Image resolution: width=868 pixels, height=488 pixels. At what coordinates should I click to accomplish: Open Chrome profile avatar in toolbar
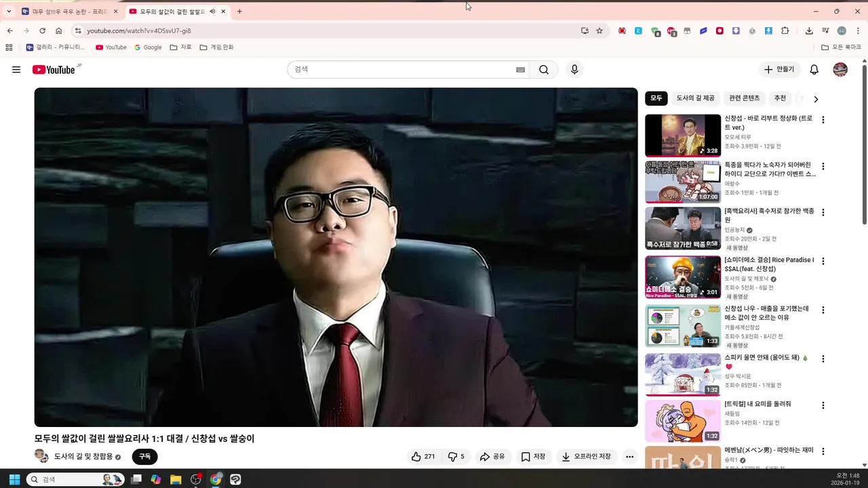842,30
